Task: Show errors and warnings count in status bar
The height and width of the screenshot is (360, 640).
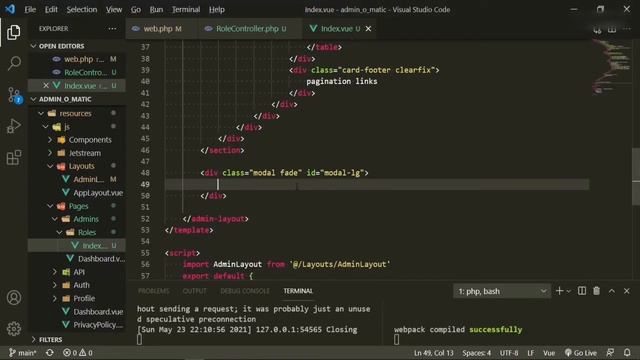Action: pyautogui.click(x=78, y=353)
